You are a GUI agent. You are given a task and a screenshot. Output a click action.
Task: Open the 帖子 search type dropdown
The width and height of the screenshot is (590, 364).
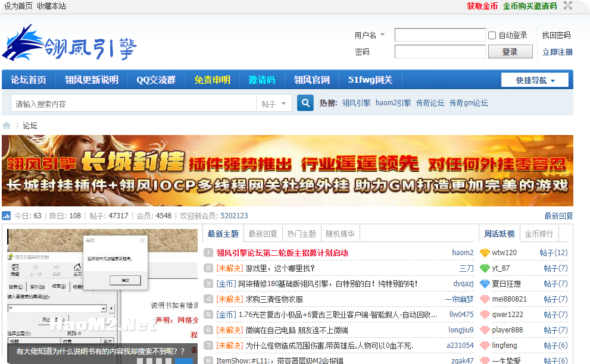coord(274,103)
